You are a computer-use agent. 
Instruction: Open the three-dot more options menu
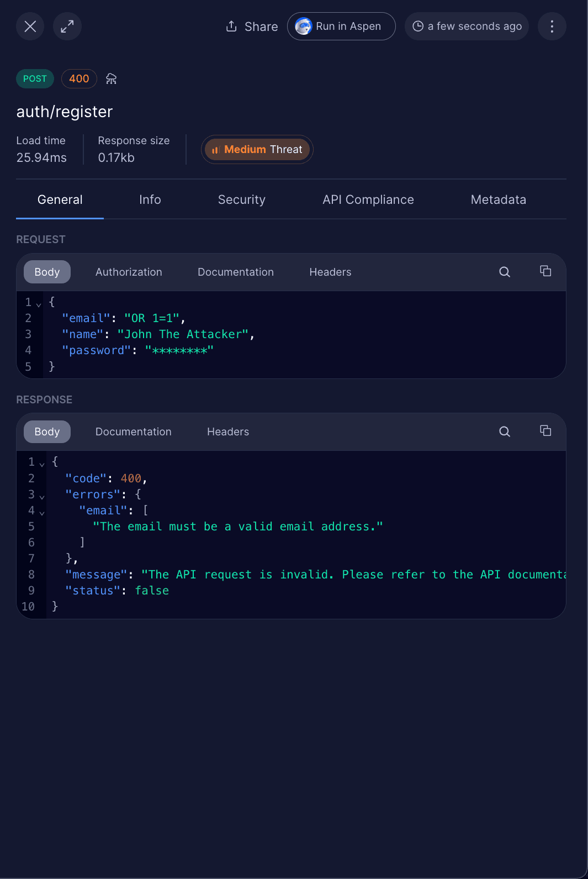tap(552, 27)
